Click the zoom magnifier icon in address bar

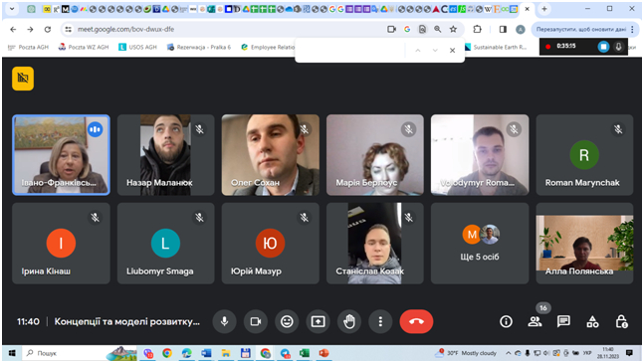point(437,29)
